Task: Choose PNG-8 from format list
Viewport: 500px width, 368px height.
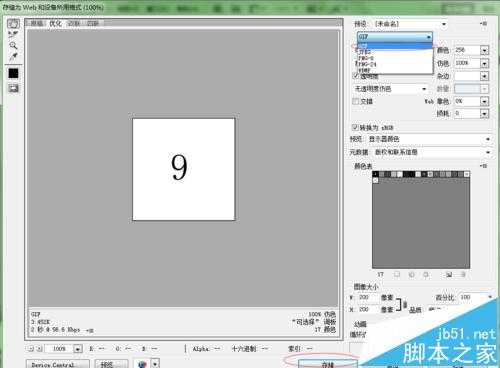Action: pyautogui.click(x=395, y=58)
